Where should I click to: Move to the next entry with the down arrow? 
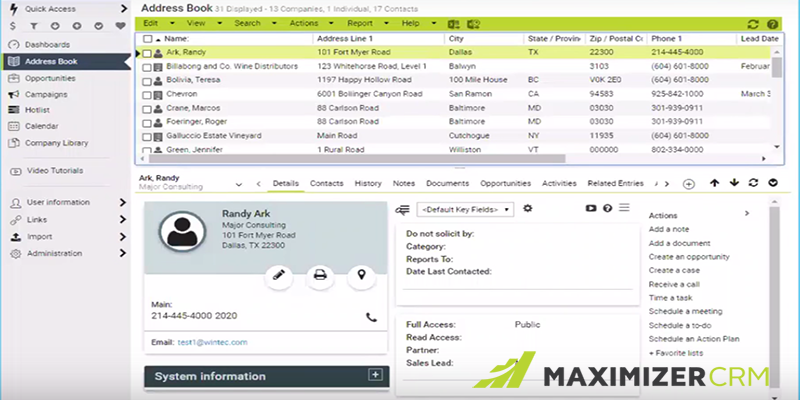[733, 183]
